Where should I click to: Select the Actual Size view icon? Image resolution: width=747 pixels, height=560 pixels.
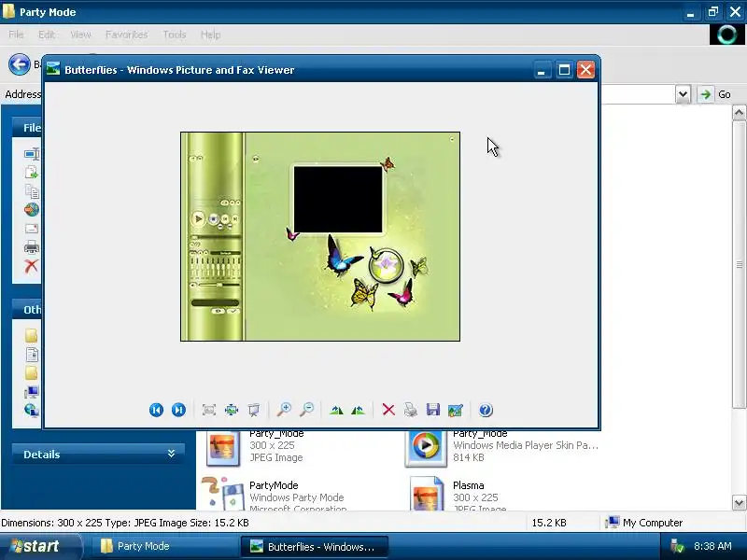[x=232, y=410]
